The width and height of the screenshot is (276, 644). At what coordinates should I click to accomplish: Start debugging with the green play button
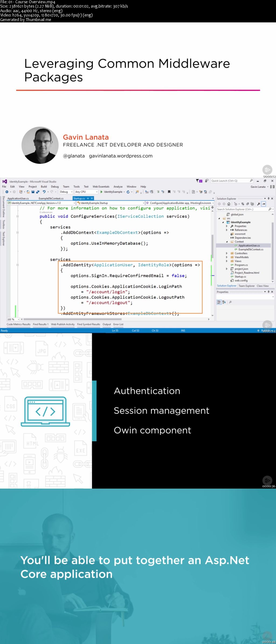(x=101, y=192)
